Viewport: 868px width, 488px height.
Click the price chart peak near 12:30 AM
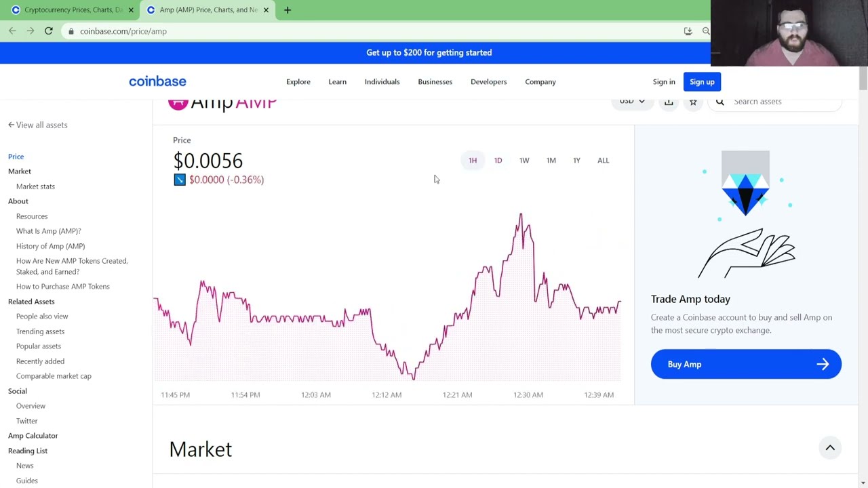(x=521, y=216)
